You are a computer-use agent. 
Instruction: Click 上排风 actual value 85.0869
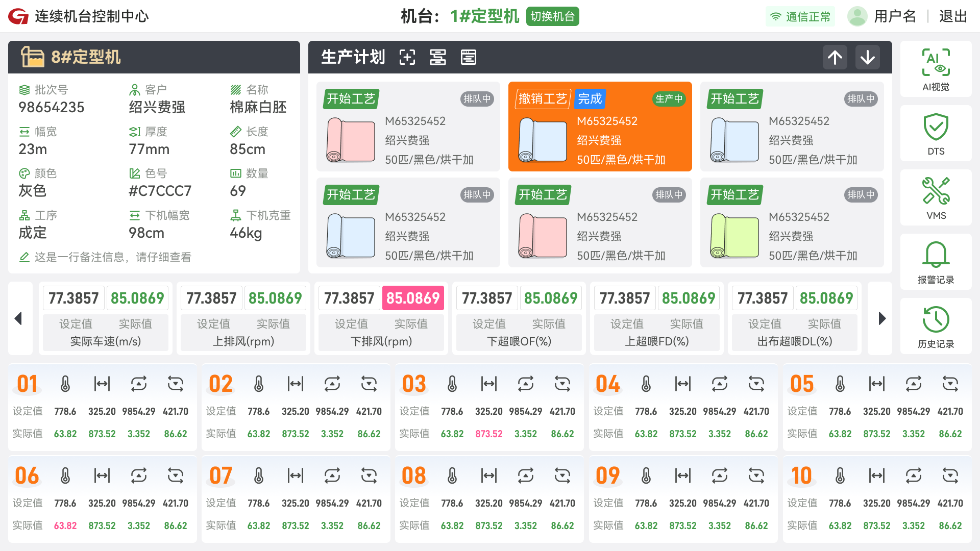(x=275, y=298)
